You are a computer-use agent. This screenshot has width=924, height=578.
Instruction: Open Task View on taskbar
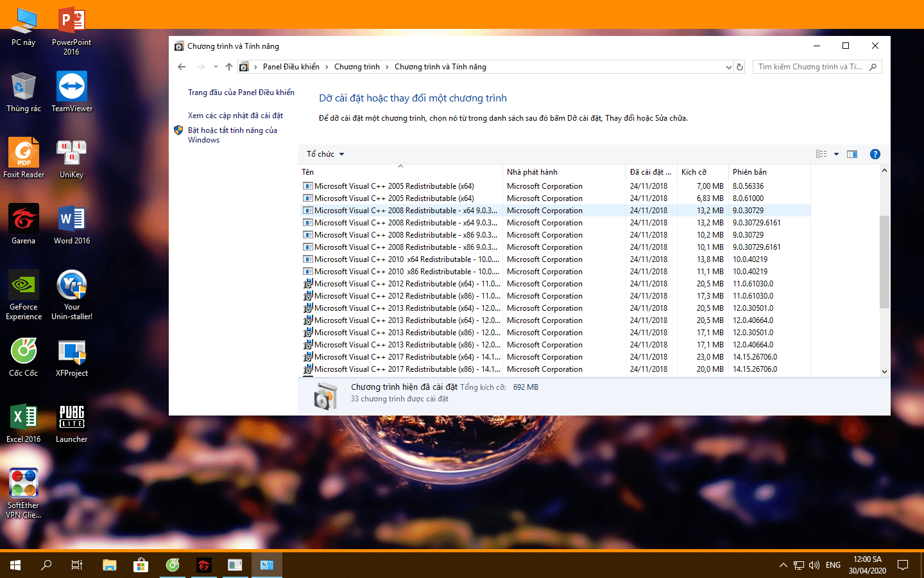77,565
